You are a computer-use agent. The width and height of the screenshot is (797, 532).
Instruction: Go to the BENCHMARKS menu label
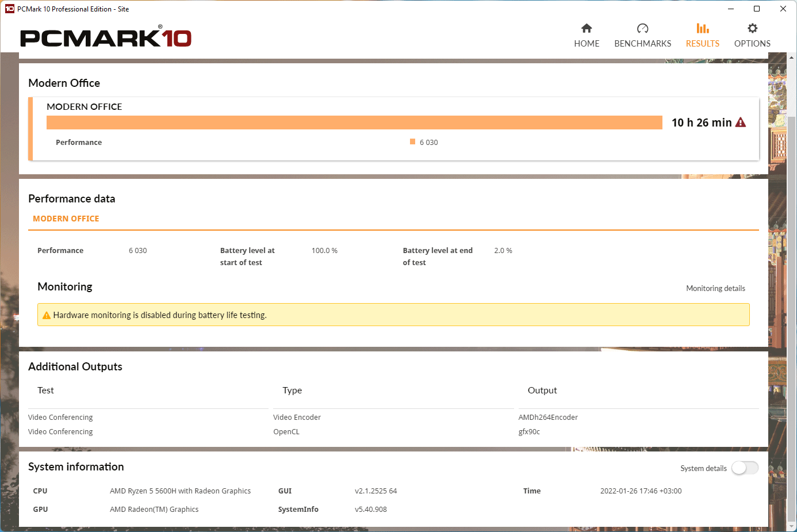tap(643, 44)
